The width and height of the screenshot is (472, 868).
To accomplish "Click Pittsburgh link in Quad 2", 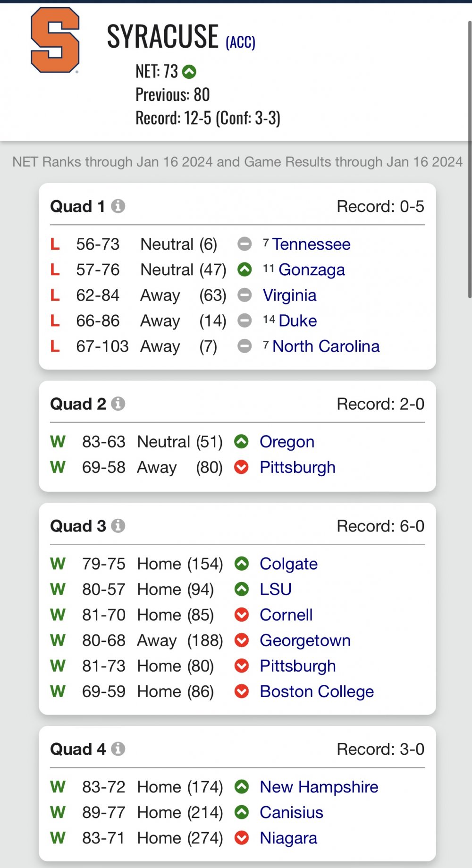I will (298, 467).
